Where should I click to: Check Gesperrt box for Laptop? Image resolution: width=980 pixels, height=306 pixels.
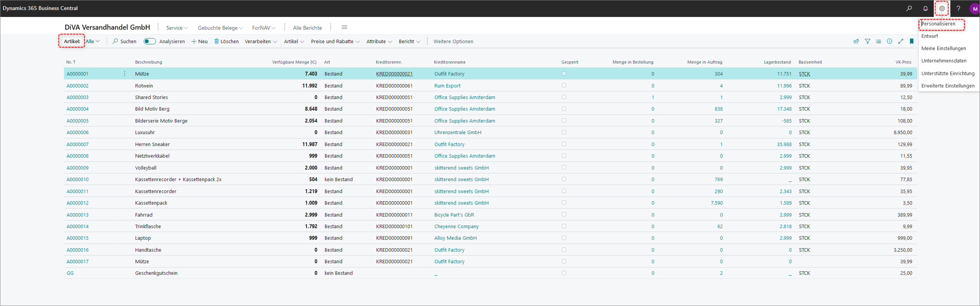coord(564,238)
